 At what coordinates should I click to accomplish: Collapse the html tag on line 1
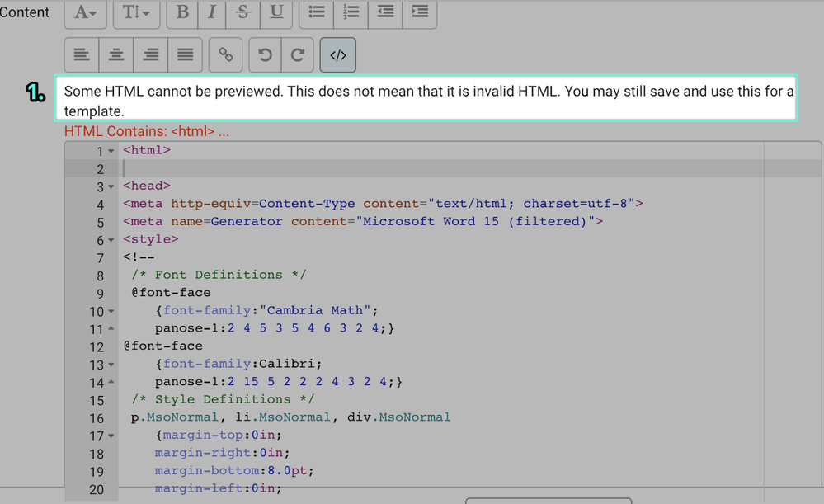pyautogui.click(x=111, y=151)
